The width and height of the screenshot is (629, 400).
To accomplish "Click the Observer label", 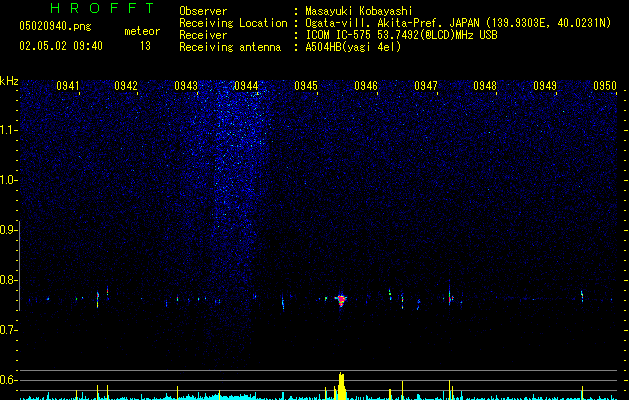I will point(203,11).
